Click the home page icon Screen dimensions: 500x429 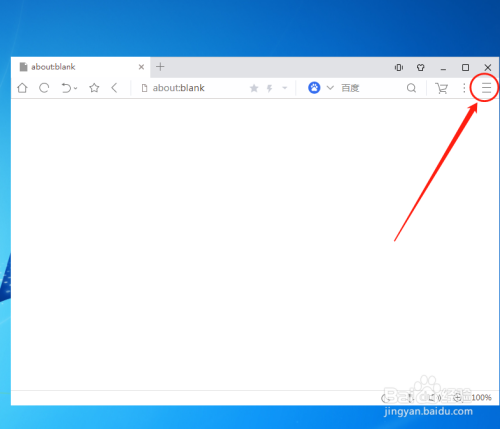pos(22,88)
